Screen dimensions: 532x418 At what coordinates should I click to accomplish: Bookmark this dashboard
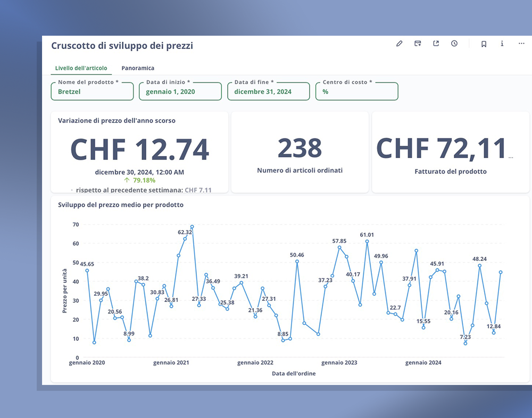coord(484,44)
